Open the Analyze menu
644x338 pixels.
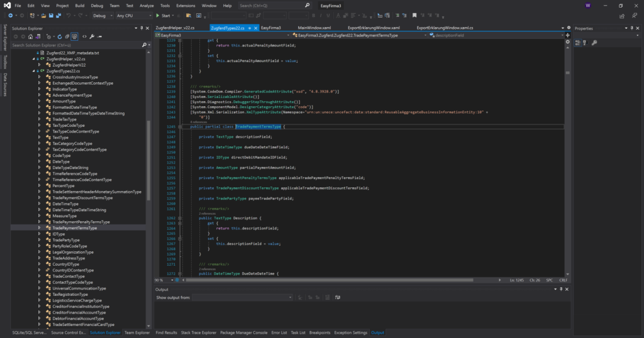(147, 6)
